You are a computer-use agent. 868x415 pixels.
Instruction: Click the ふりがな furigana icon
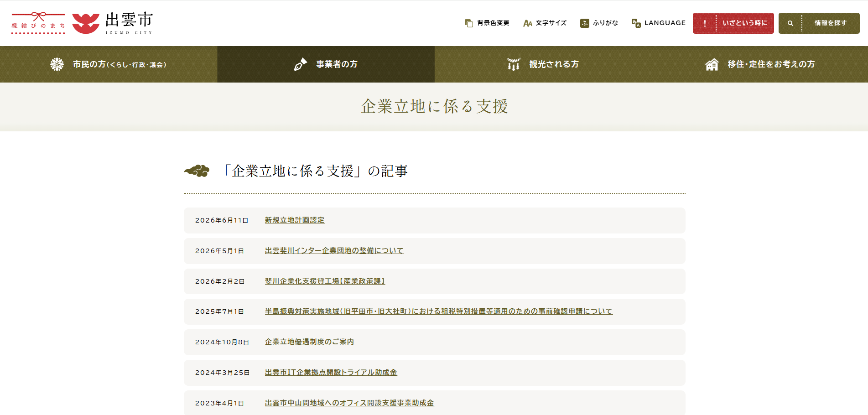[585, 23]
